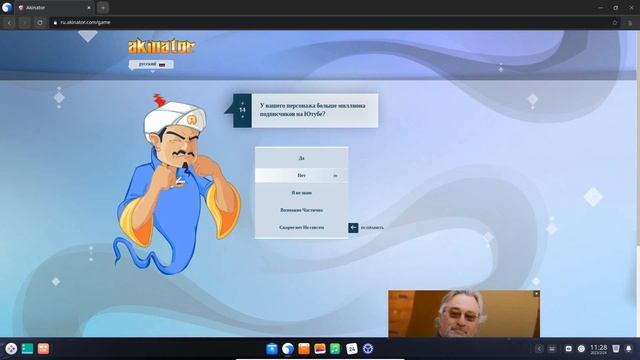Screen dimensions: 640x360
Task: Open the App Store from the dock
Action: point(304,349)
